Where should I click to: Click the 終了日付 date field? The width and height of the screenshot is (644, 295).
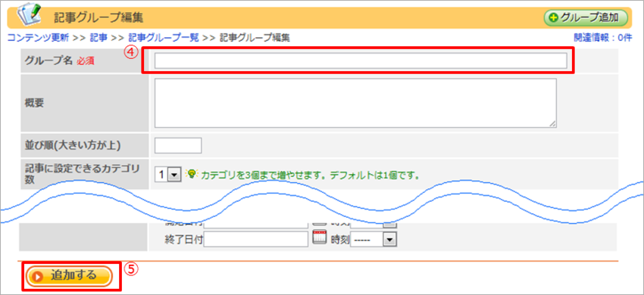tap(256, 239)
